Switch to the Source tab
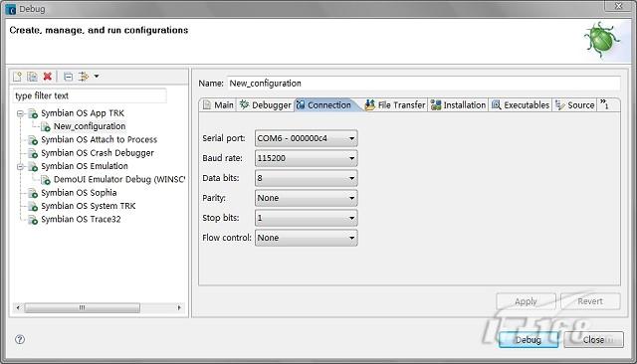This screenshot has width=637, height=364. click(574, 105)
